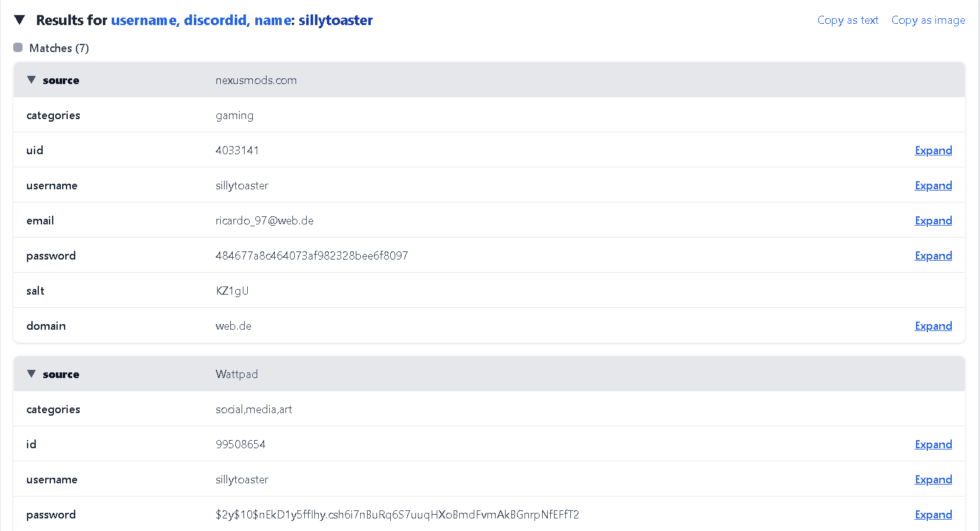The width and height of the screenshot is (980, 531).
Task: Click the salt value in nexusmods.com
Action: [232, 291]
